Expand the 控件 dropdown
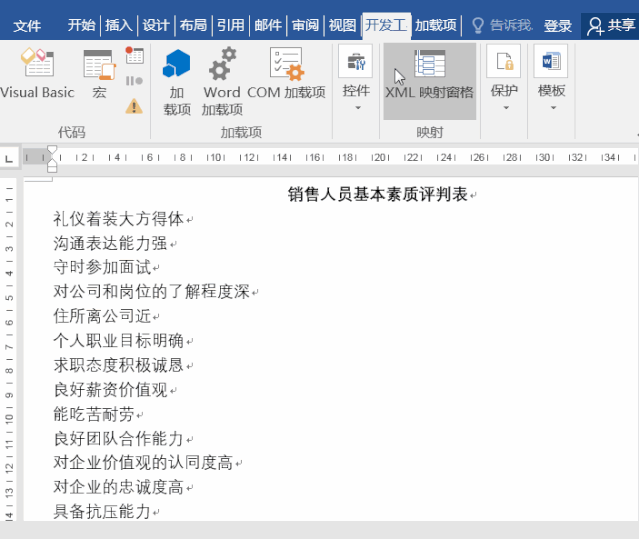Viewport: 639px width, 539px height. (356, 80)
